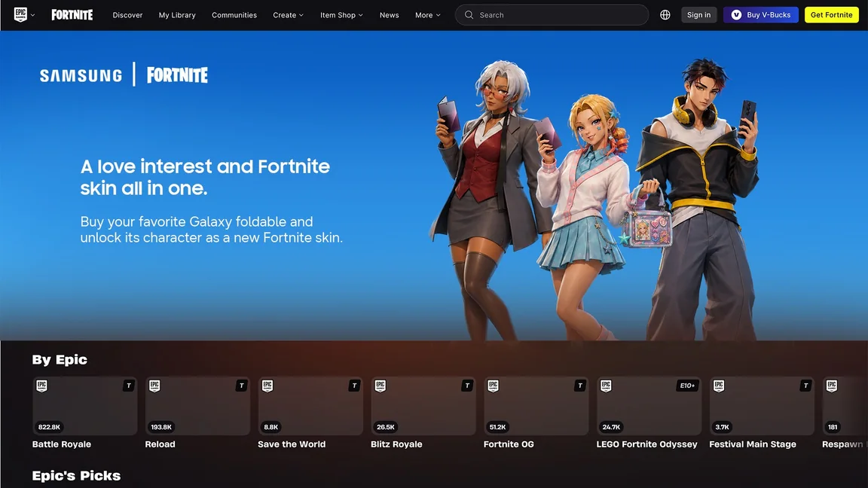Open the Reload game thumbnail

point(197,406)
